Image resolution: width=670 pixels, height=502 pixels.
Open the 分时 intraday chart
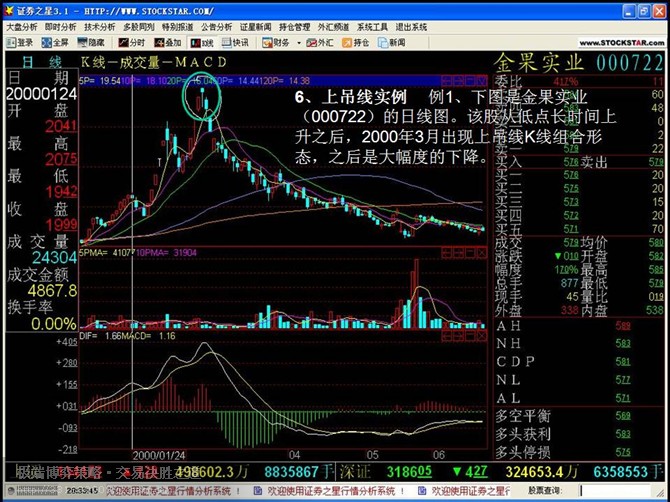pyautogui.click(x=132, y=43)
